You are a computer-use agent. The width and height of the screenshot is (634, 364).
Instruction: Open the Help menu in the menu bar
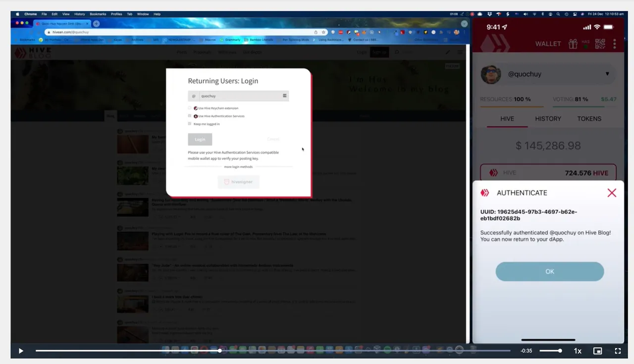click(x=157, y=14)
